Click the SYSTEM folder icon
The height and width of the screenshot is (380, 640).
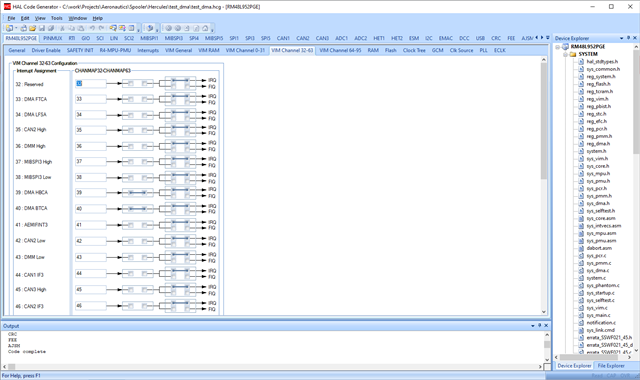[573, 54]
